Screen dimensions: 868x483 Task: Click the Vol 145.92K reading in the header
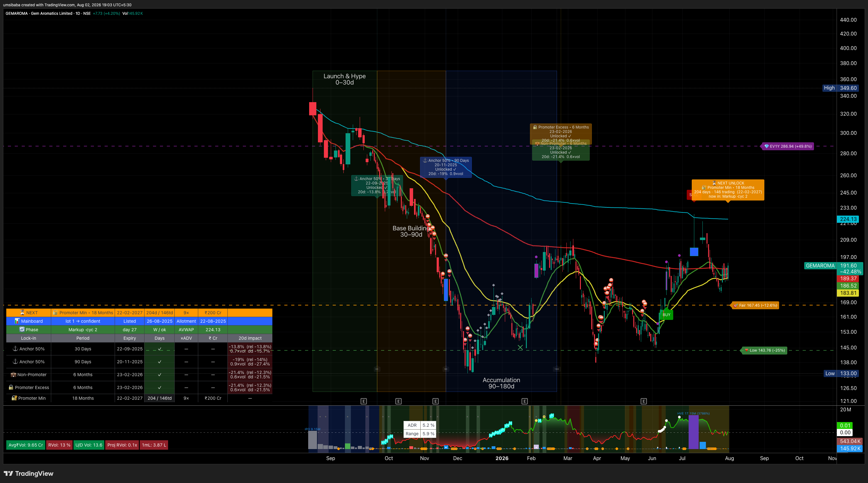pos(133,14)
